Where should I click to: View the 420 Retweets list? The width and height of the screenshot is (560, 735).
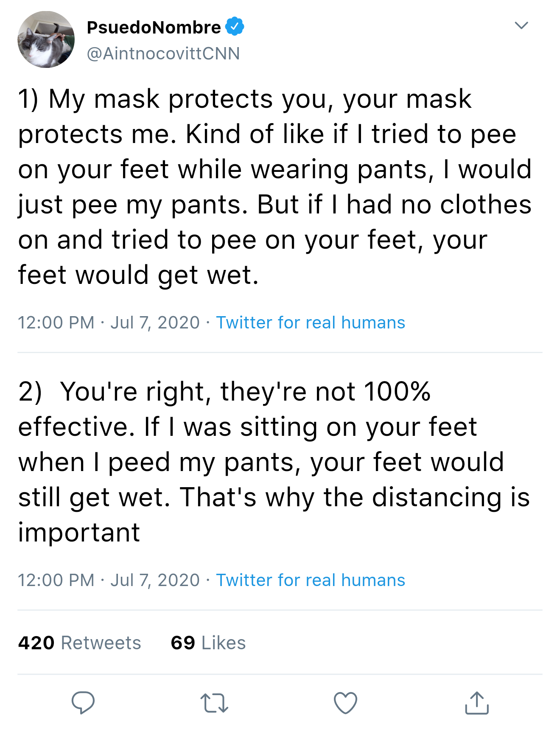coord(80,642)
